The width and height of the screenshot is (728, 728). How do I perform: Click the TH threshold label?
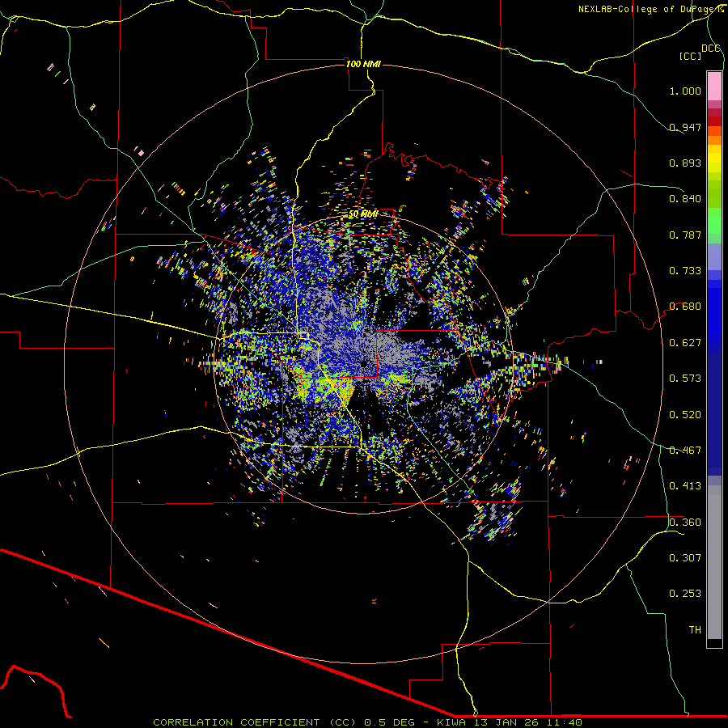[x=695, y=630]
